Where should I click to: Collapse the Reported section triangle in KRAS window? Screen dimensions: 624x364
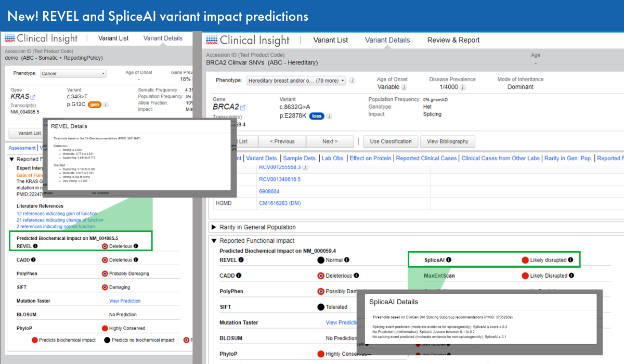click(12, 159)
